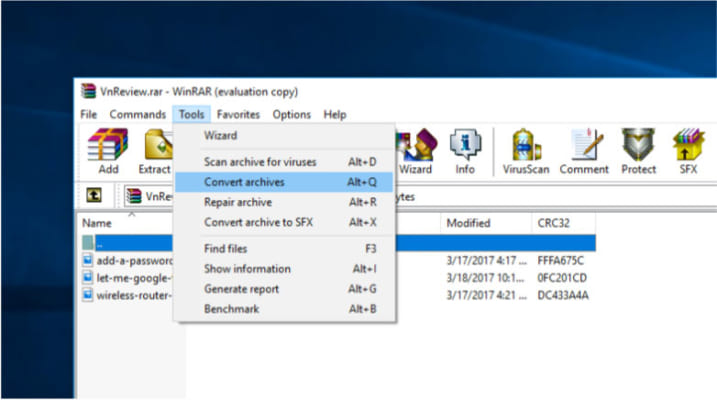Select Convert archives menu entry

(x=284, y=182)
